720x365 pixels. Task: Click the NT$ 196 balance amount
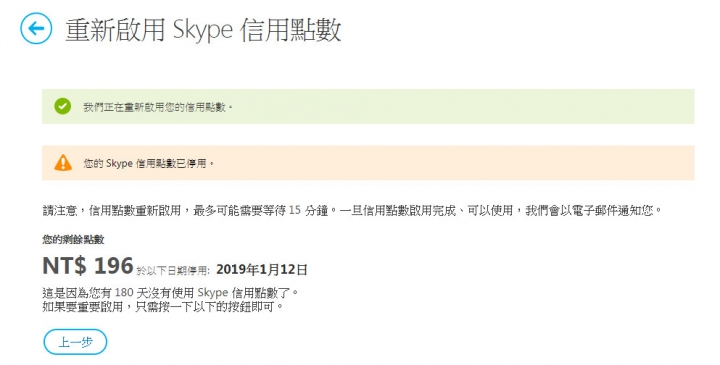(x=88, y=265)
